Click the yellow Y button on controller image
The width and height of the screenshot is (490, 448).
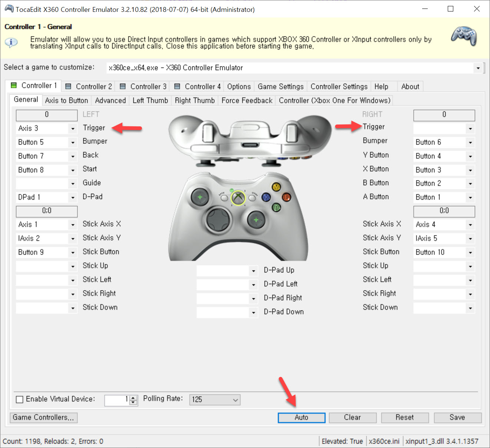pos(276,187)
